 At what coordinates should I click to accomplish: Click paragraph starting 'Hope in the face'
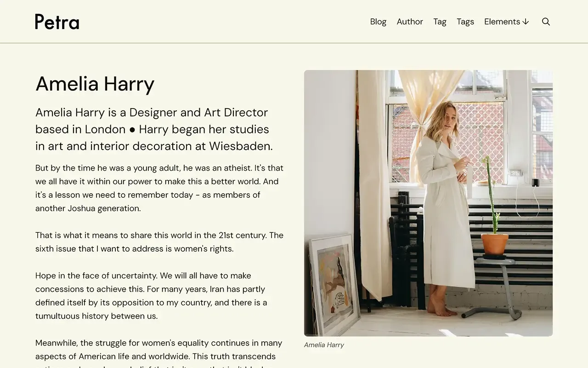pos(152,296)
